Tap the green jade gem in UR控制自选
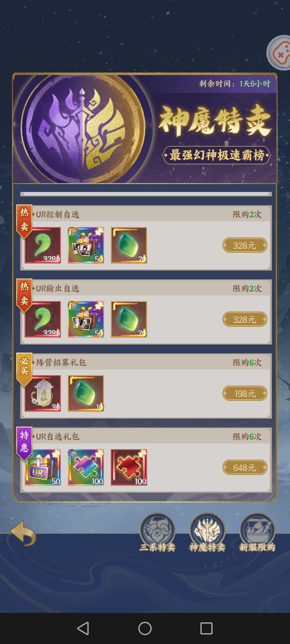290x644 pixels. pyautogui.click(x=129, y=245)
